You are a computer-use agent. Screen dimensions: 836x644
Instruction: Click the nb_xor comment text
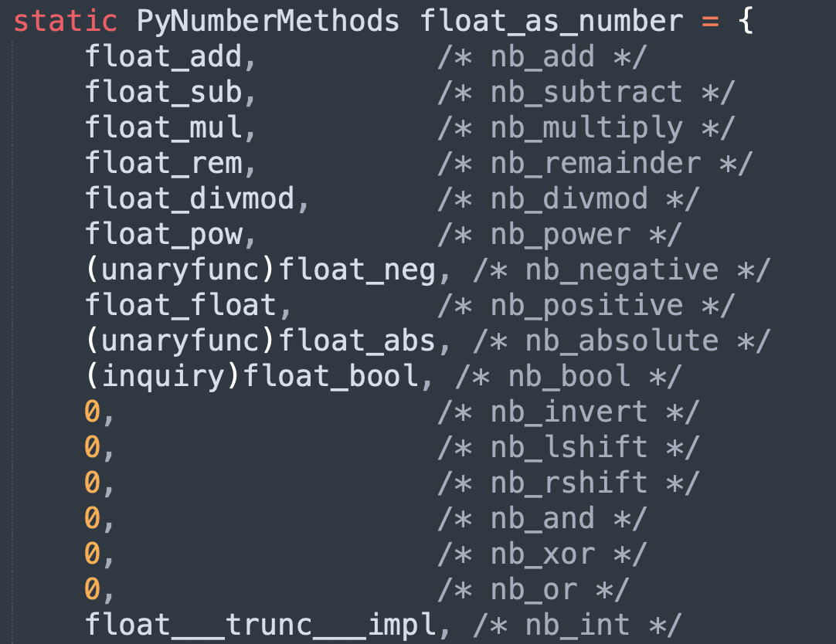coord(542,554)
